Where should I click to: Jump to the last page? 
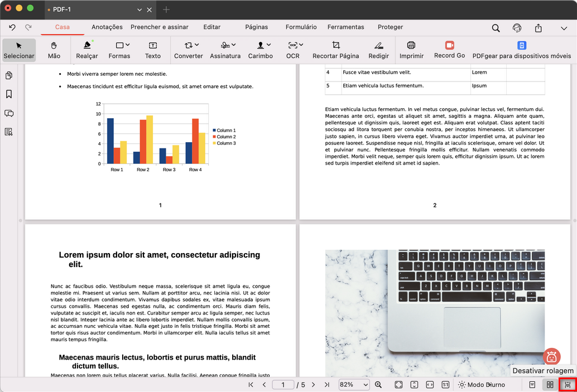coord(327,385)
